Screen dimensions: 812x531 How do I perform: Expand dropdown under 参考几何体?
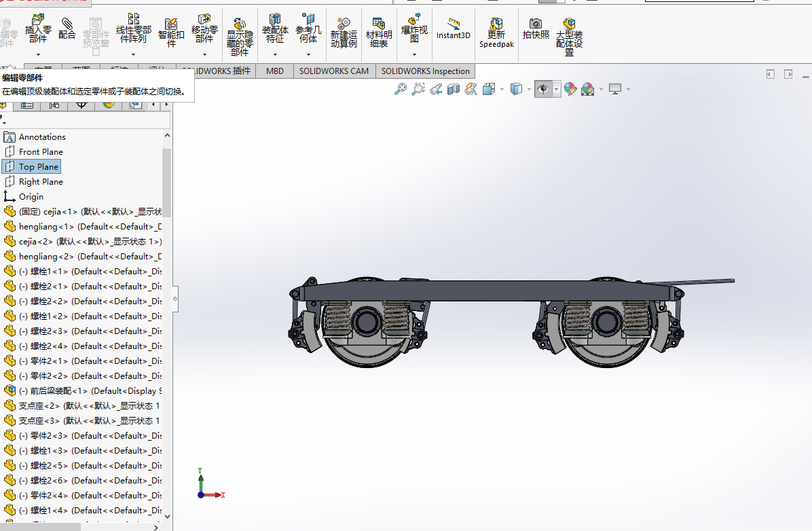[308, 54]
